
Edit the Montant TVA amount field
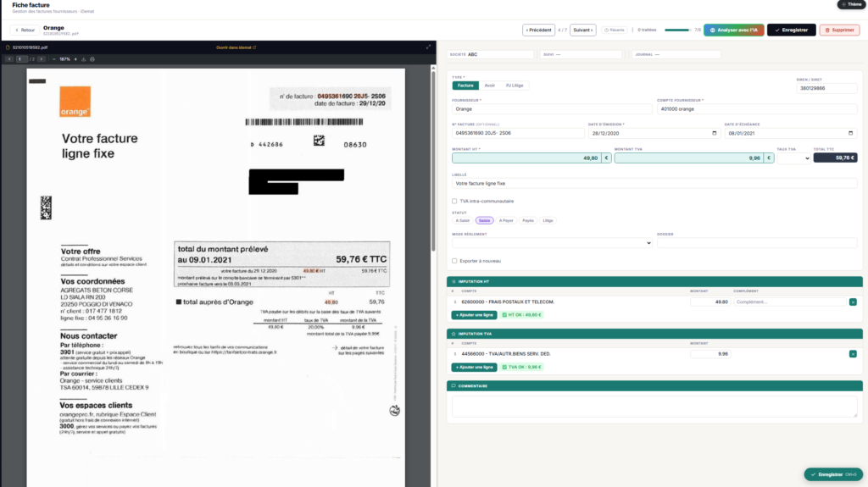coord(688,158)
